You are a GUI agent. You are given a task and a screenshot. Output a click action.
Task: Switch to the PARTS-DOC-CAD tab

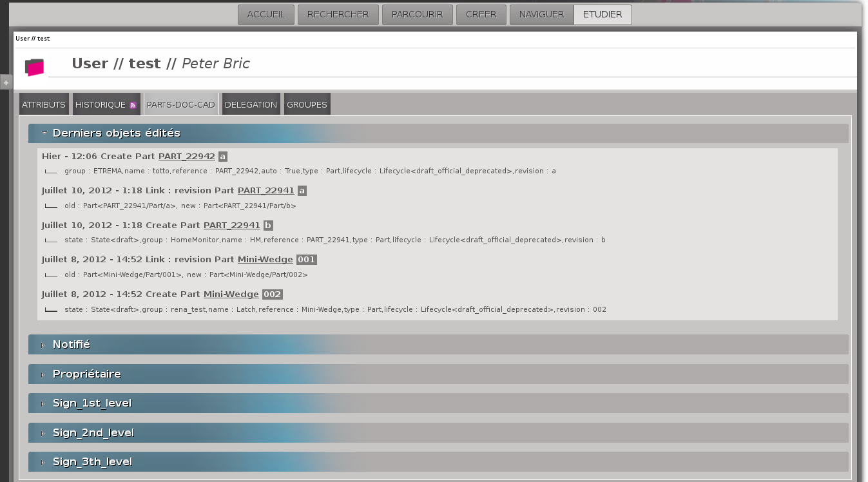click(181, 104)
